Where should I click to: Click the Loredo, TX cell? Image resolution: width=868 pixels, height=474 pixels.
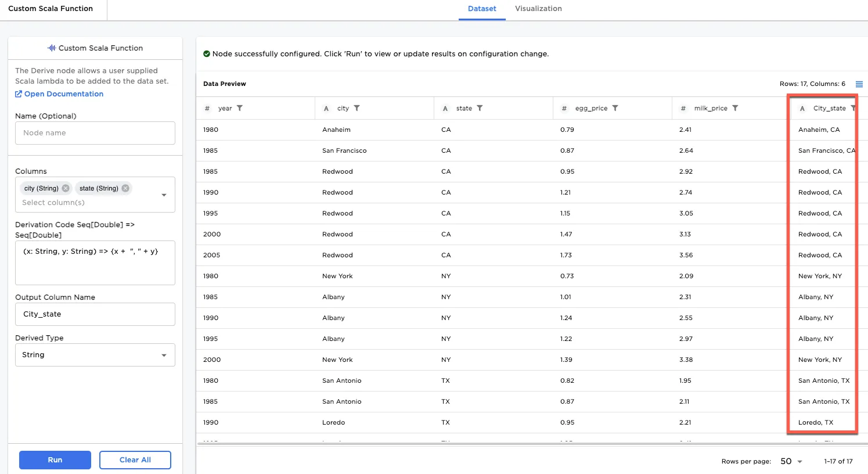[x=816, y=422]
